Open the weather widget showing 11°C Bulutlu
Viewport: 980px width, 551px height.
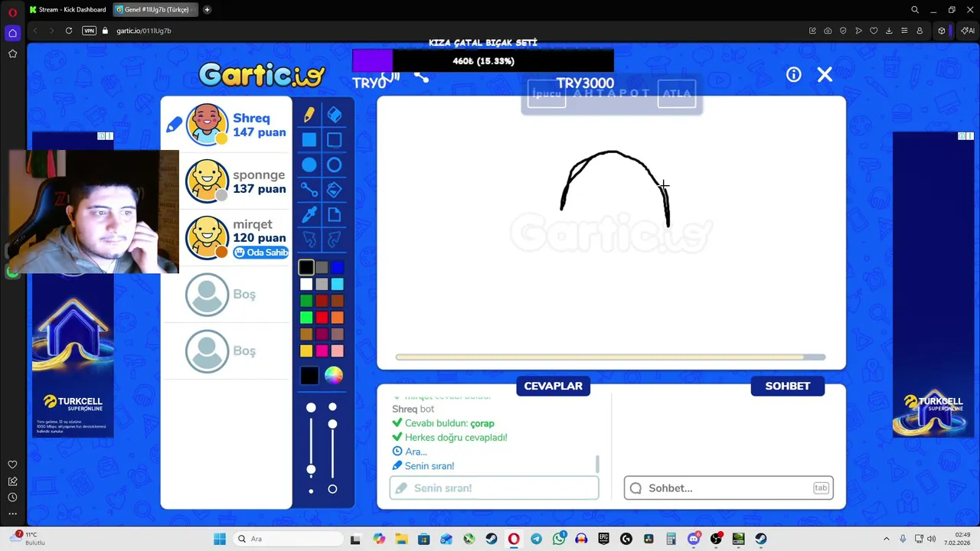click(28, 539)
